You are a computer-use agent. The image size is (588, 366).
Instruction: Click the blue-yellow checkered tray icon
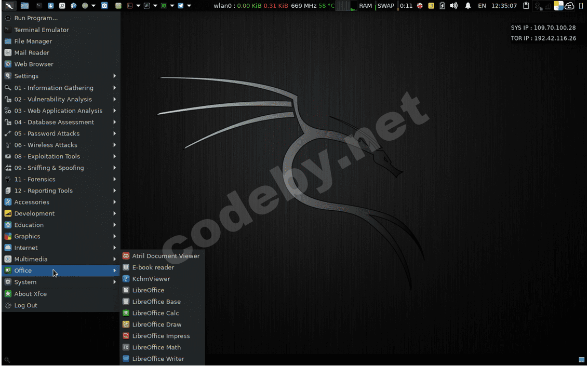[559, 6]
